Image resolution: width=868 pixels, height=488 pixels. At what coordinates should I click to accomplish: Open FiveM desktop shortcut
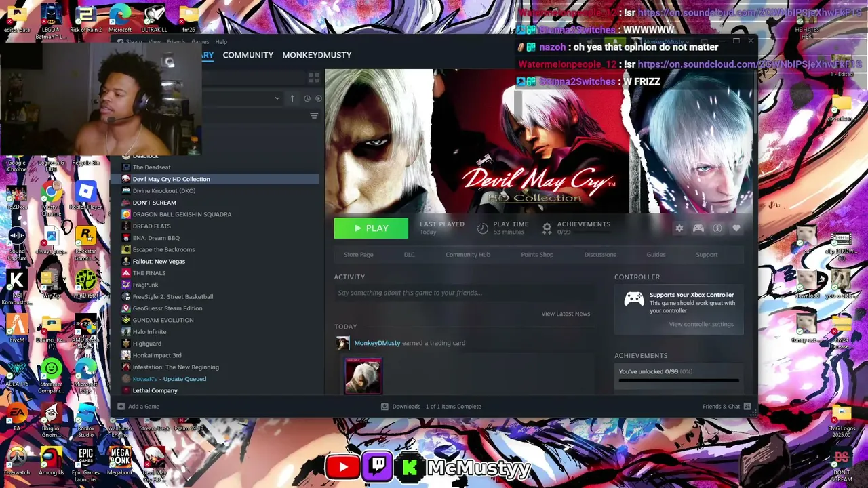[x=17, y=329]
